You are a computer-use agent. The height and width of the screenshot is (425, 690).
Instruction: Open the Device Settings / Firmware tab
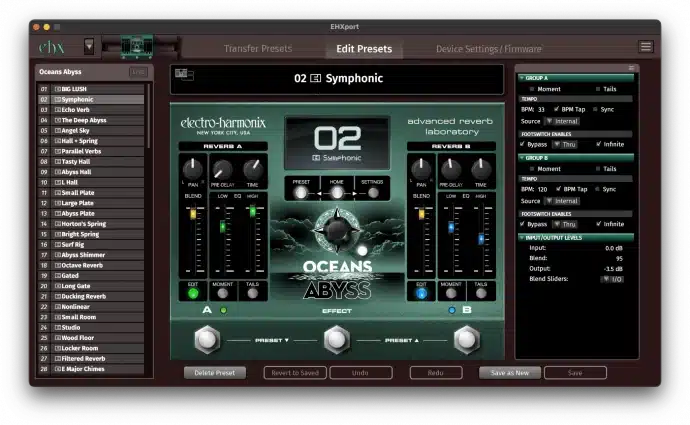pos(488,48)
